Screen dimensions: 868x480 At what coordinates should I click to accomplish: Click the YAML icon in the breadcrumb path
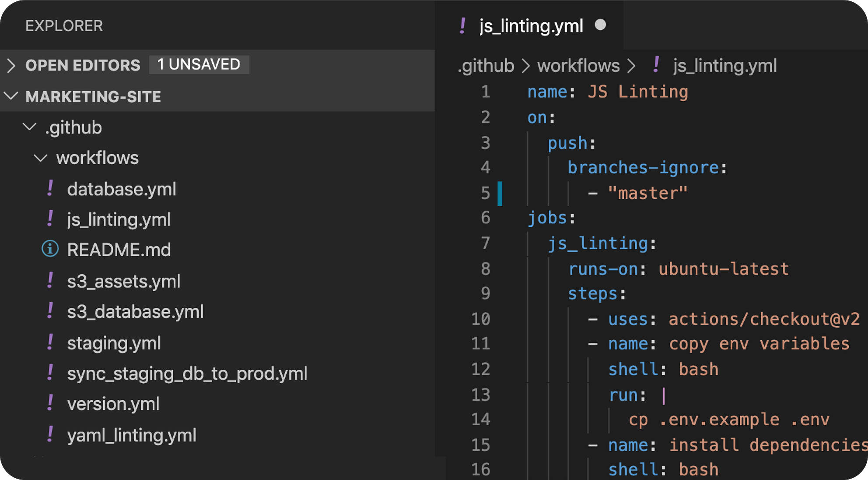[656, 65]
